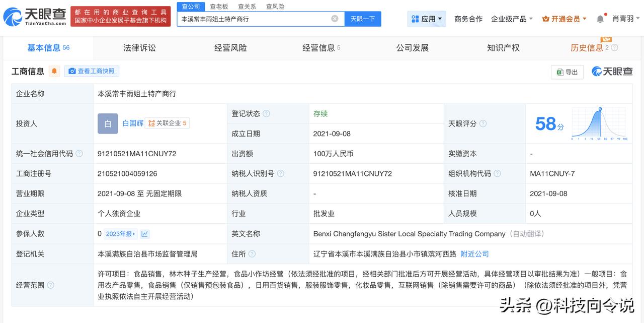The width and height of the screenshot is (644, 323).
Task: Click the help icon next to 经营范围
Action: (50, 285)
